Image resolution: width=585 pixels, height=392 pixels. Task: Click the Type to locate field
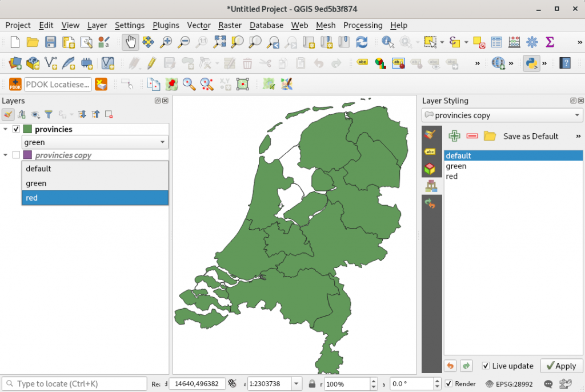[74, 383]
